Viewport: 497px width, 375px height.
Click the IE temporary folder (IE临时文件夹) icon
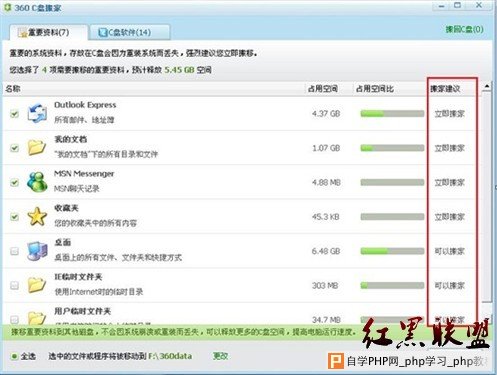tap(37, 285)
